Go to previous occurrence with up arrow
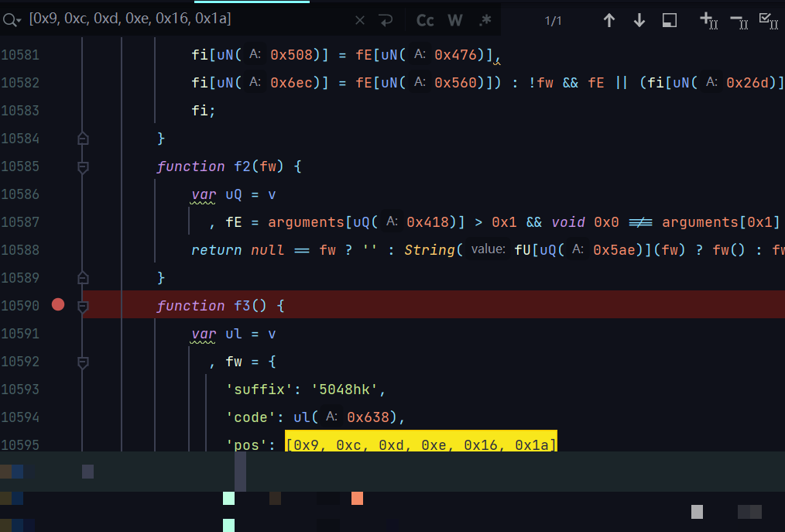Viewport: 785px width, 532px height. tap(609, 20)
